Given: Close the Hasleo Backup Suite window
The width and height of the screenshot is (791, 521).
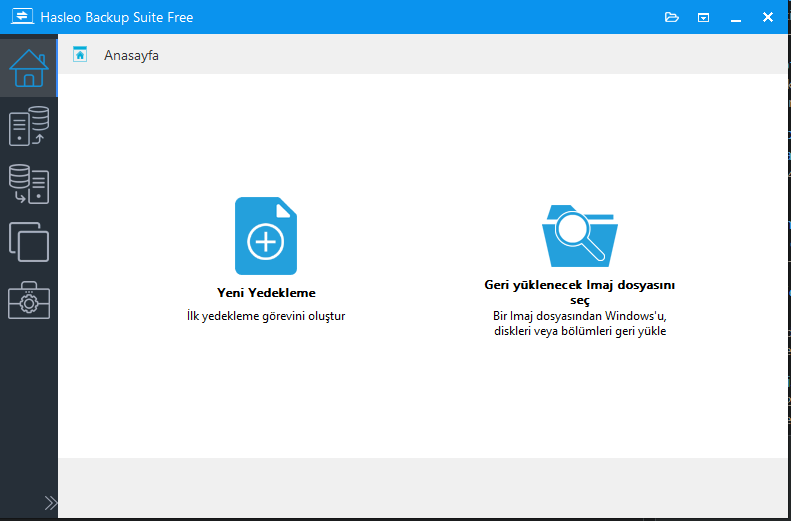Looking at the screenshot, I should tap(768, 17).
